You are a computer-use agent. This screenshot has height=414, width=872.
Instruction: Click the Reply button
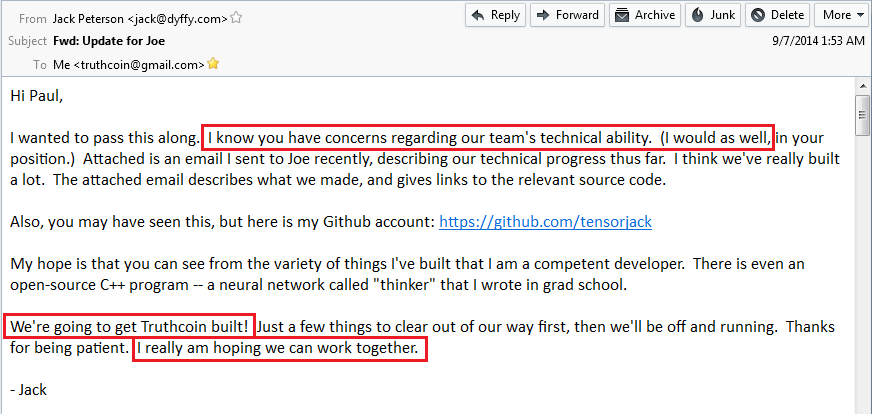point(495,15)
